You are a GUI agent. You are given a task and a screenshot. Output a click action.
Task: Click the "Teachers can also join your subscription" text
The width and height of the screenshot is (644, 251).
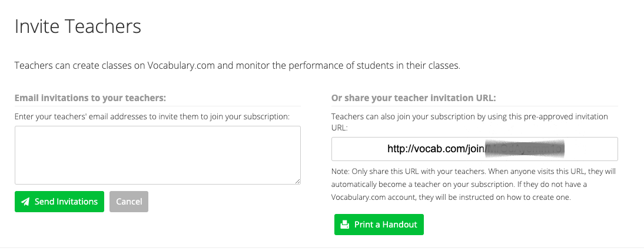[x=469, y=116]
